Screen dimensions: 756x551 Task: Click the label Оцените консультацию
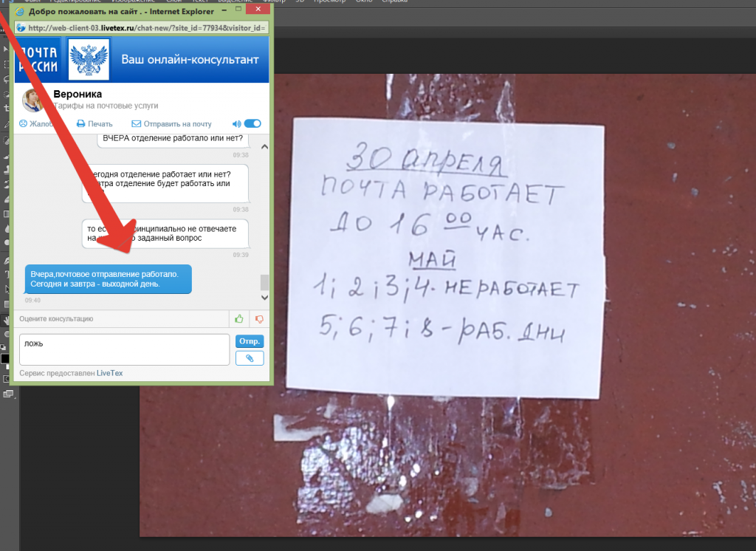(56, 319)
